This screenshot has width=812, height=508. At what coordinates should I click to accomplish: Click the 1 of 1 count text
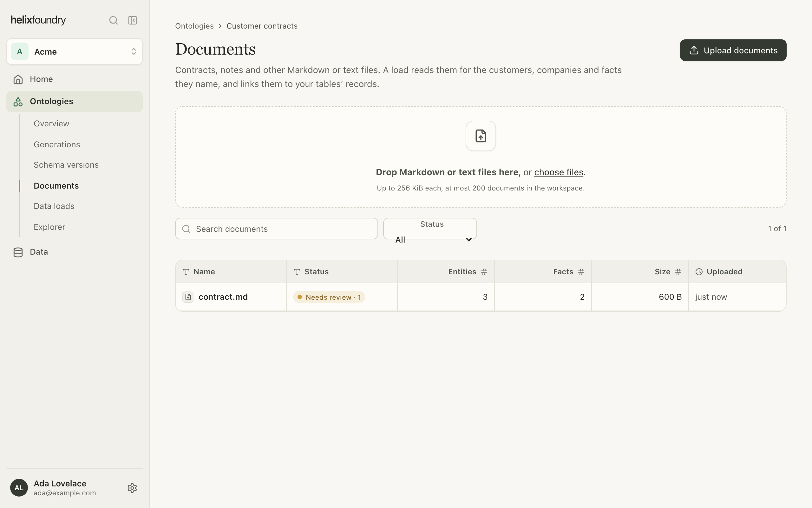tap(777, 229)
